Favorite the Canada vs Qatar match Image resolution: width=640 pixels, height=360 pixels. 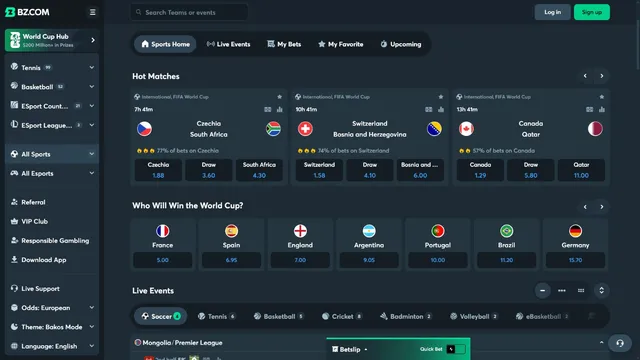click(602, 97)
